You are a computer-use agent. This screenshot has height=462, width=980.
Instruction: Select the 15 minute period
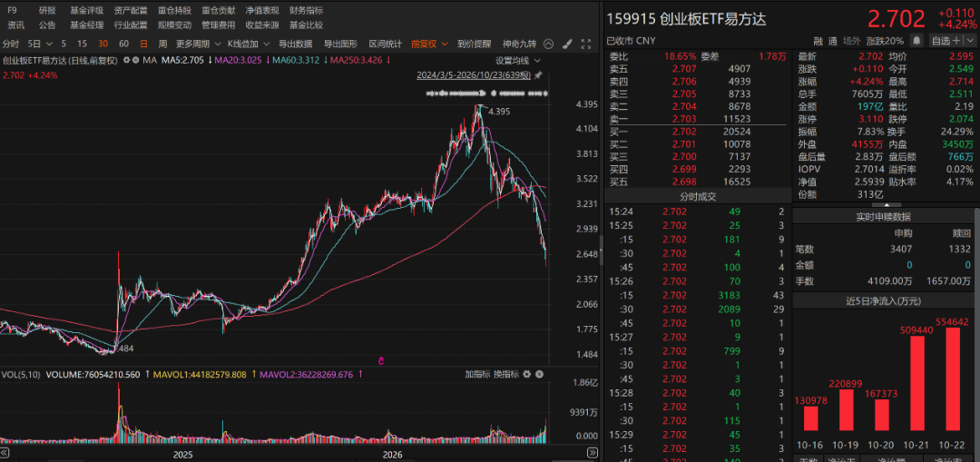coord(83,44)
